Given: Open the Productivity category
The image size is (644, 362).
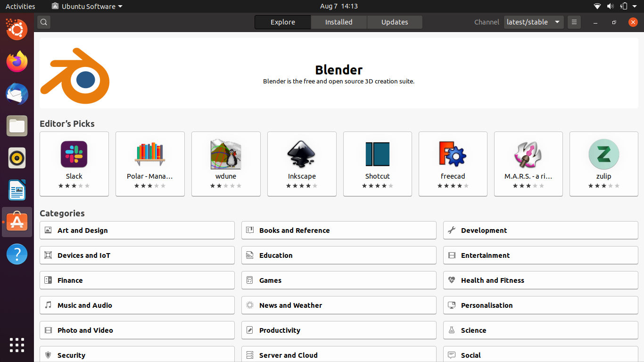Looking at the screenshot, I should pyautogui.click(x=339, y=330).
